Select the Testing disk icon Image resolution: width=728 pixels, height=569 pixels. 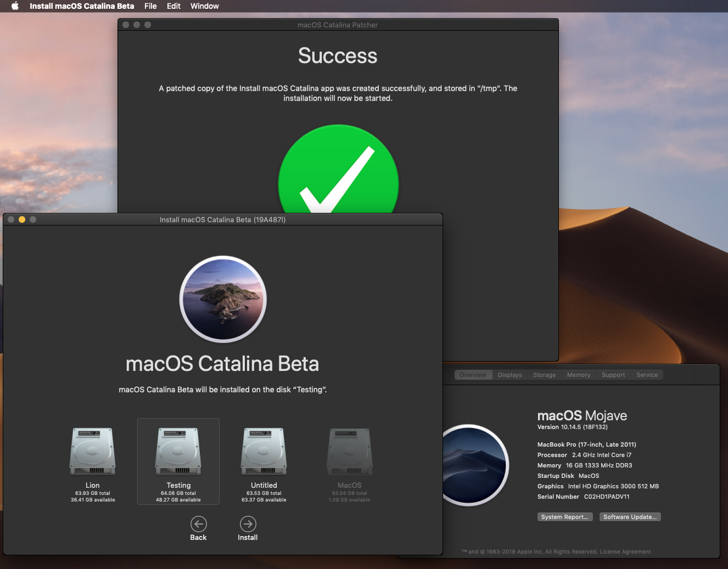(x=178, y=452)
